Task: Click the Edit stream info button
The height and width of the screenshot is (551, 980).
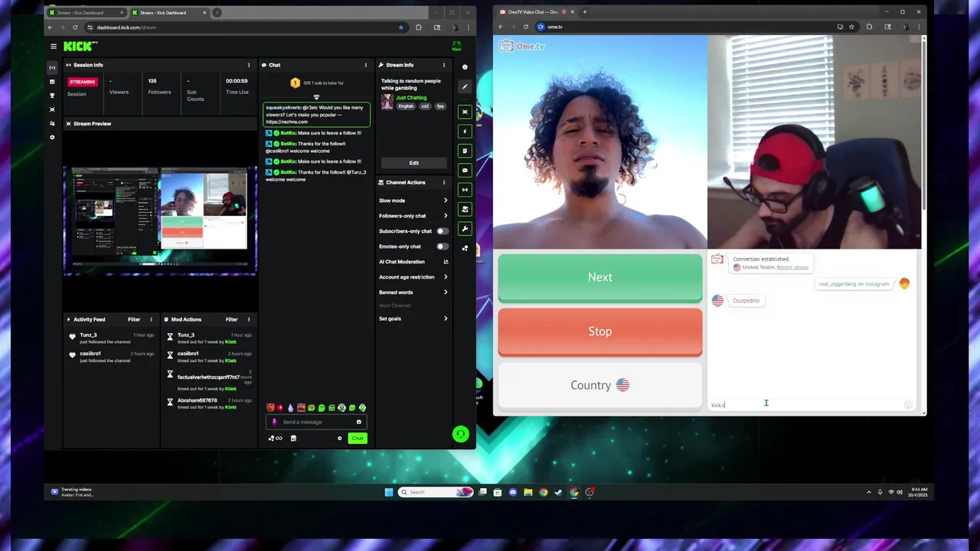Action: (414, 163)
